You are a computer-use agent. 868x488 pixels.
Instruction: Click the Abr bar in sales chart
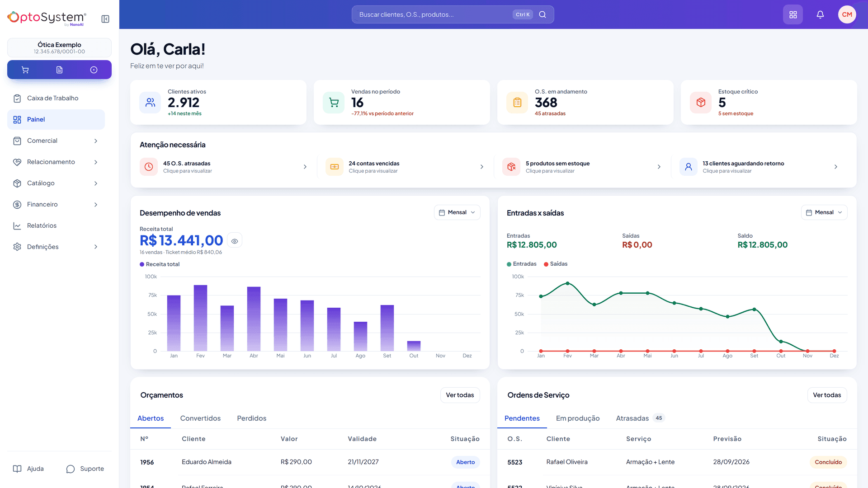254,319
